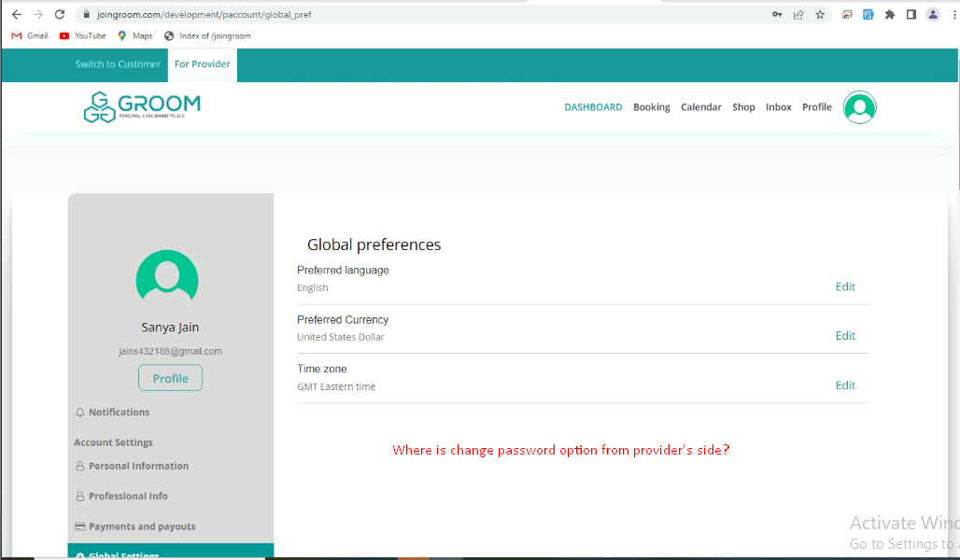This screenshot has height=560, width=960.
Task: Open the Booking menu item
Action: click(x=651, y=107)
